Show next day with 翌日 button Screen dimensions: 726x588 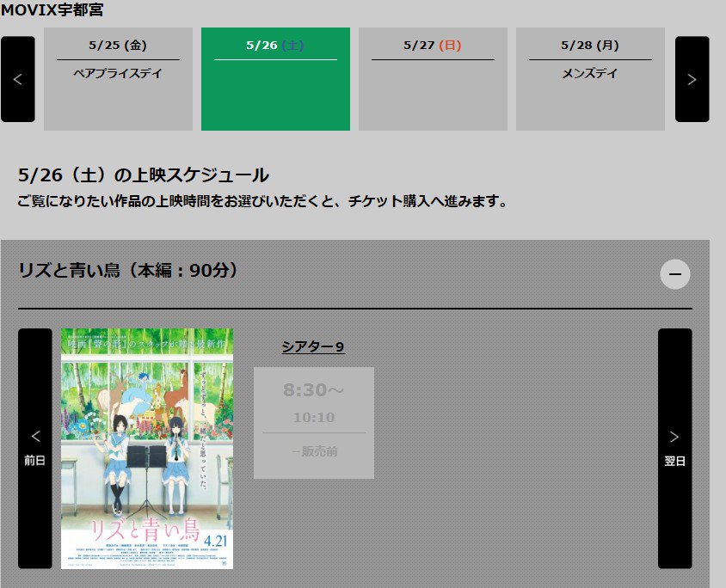[674, 448]
